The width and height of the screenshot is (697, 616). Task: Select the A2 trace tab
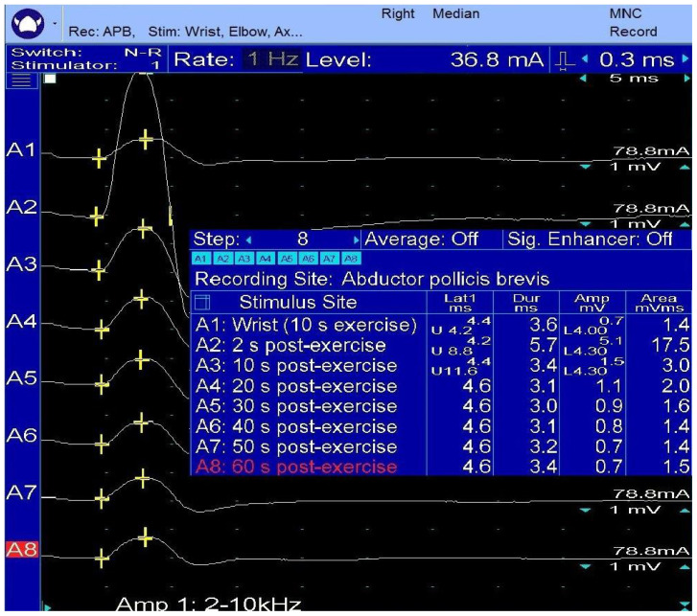click(222, 259)
